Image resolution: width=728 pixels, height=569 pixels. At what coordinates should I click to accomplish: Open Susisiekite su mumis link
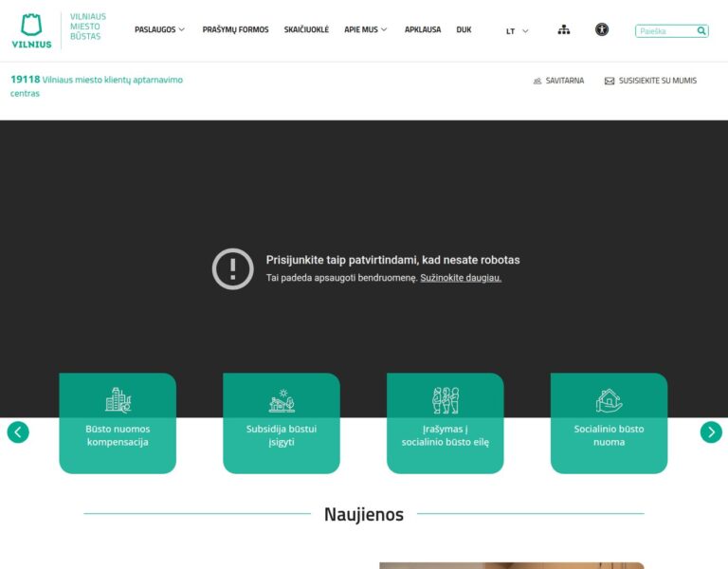tap(658, 82)
